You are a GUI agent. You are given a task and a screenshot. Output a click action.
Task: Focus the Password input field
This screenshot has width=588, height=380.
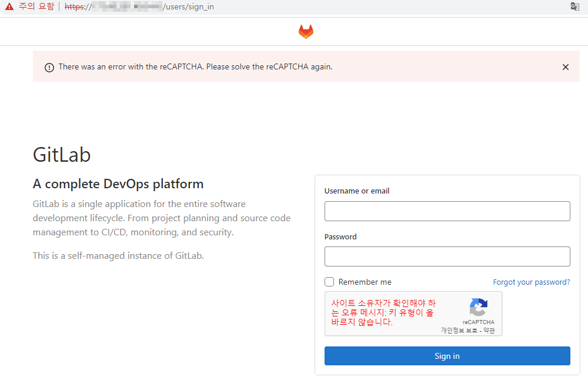click(447, 256)
